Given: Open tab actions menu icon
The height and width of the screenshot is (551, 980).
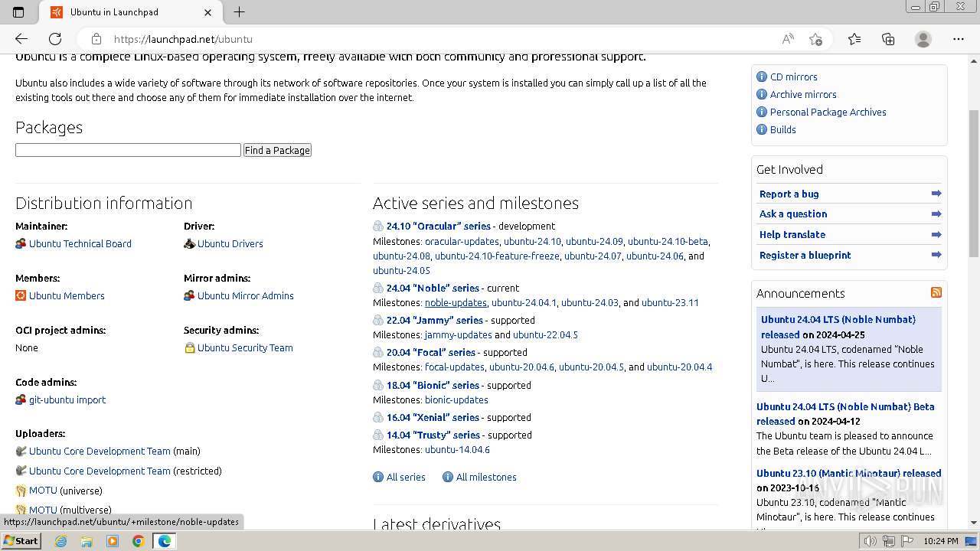Looking at the screenshot, I should coord(18,12).
